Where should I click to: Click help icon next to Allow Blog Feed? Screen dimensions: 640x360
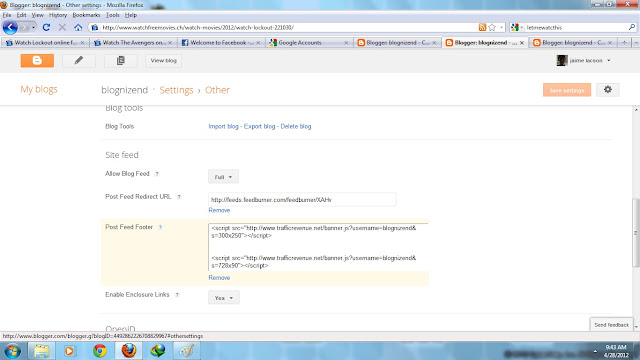click(x=157, y=174)
